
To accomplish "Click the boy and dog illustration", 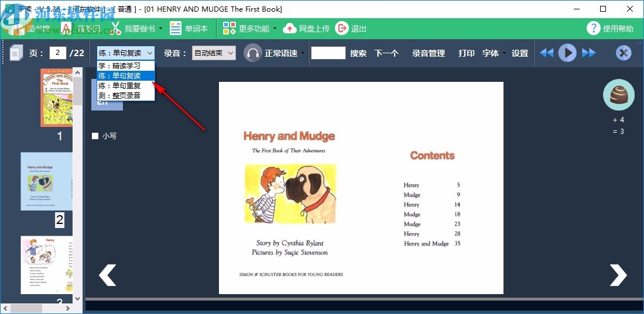I will pos(290,193).
